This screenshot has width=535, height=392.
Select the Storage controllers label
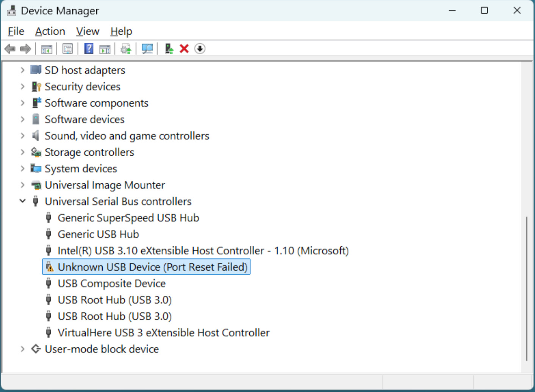(89, 152)
